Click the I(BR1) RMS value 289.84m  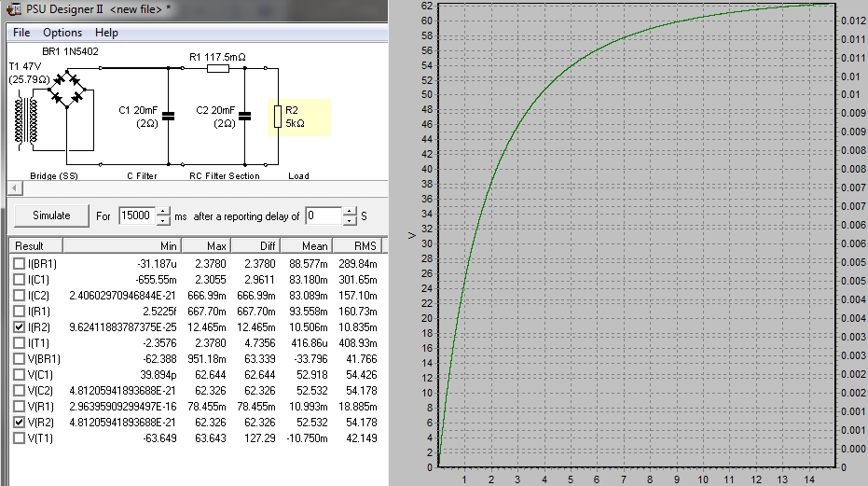[358, 264]
